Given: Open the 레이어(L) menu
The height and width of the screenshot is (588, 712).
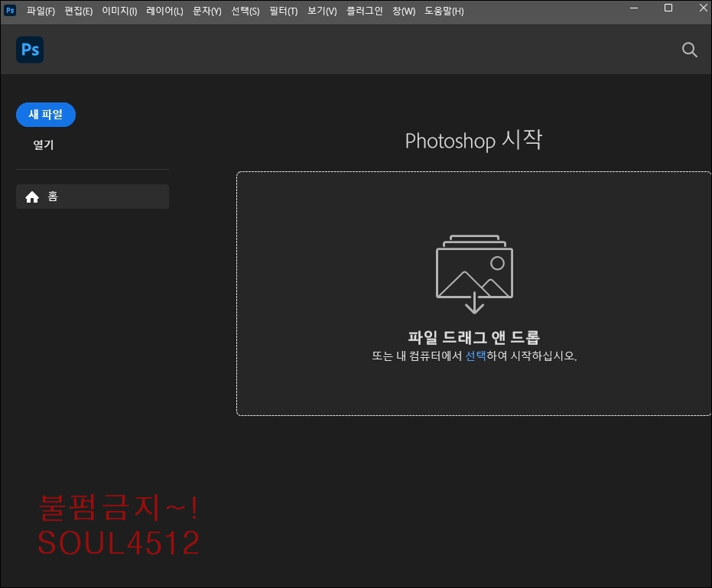Looking at the screenshot, I should coord(164,11).
